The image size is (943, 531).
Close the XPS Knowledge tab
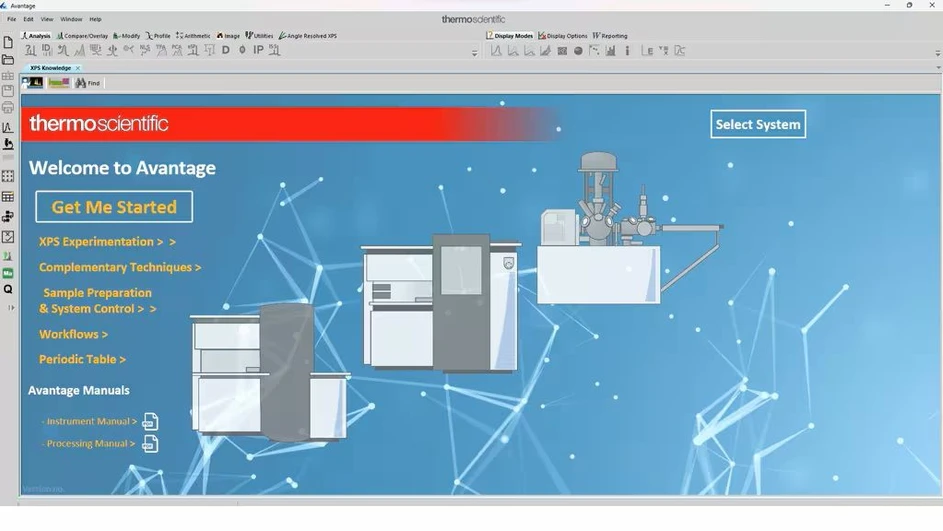(x=78, y=68)
